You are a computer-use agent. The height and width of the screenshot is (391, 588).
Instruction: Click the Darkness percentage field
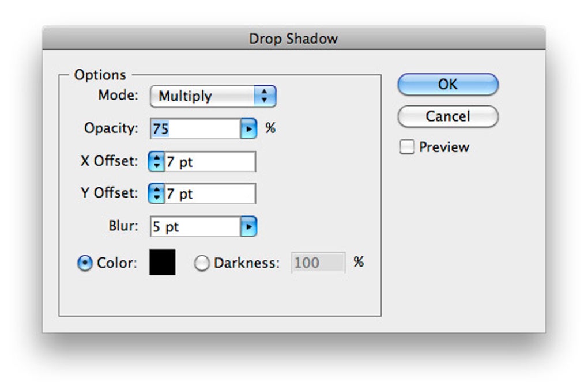pyautogui.click(x=318, y=263)
